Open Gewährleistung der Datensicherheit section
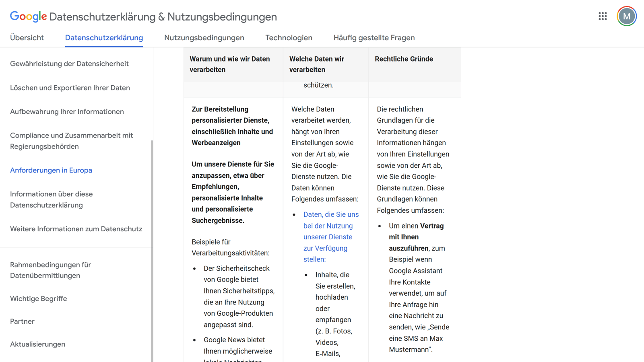The width and height of the screenshot is (644, 362). pos(69,64)
